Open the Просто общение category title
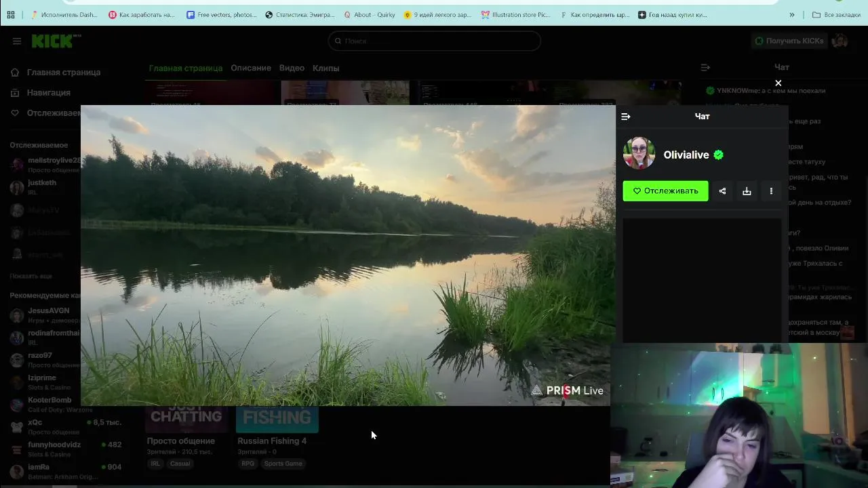868x488 pixels. click(x=181, y=441)
